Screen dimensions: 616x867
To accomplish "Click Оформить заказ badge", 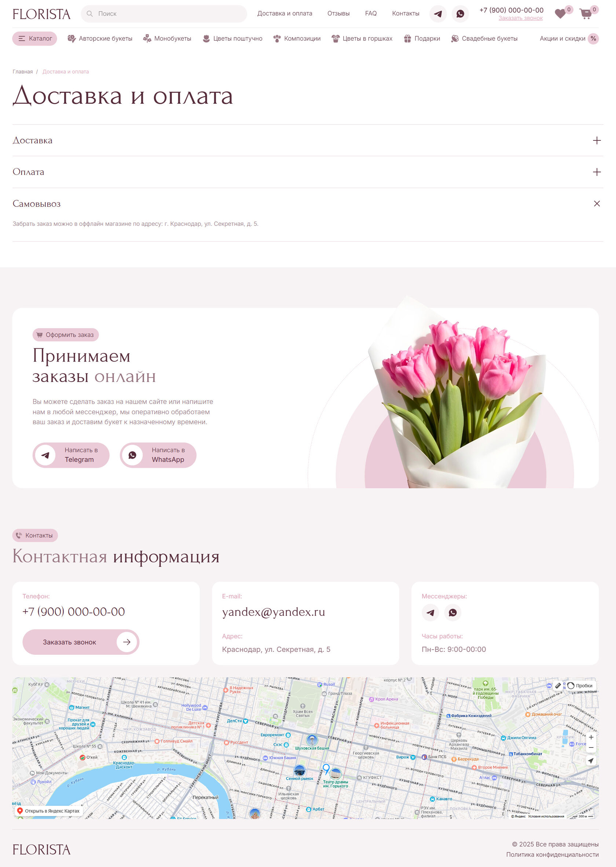I will tap(66, 335).
